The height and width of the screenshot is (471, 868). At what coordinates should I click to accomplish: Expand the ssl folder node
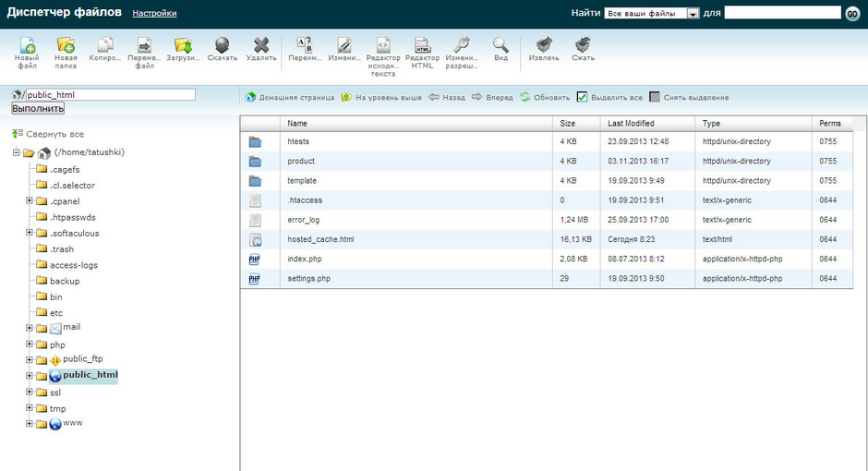click(30, 392)
